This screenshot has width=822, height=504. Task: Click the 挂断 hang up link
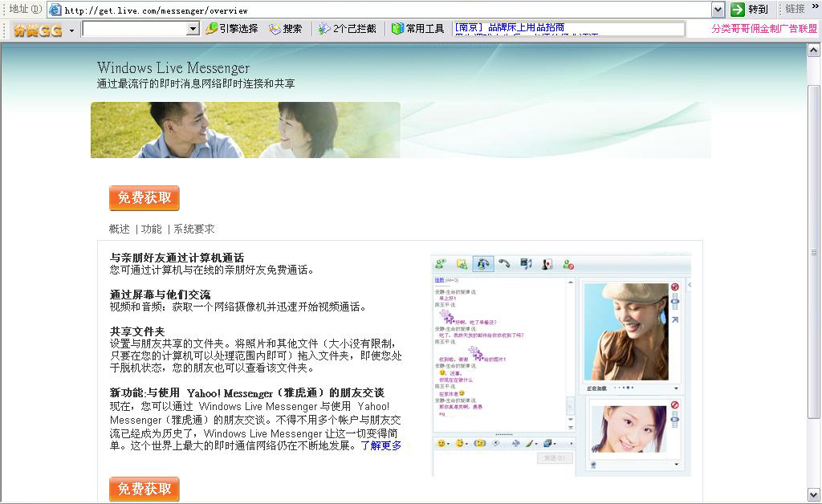point(439,280)
